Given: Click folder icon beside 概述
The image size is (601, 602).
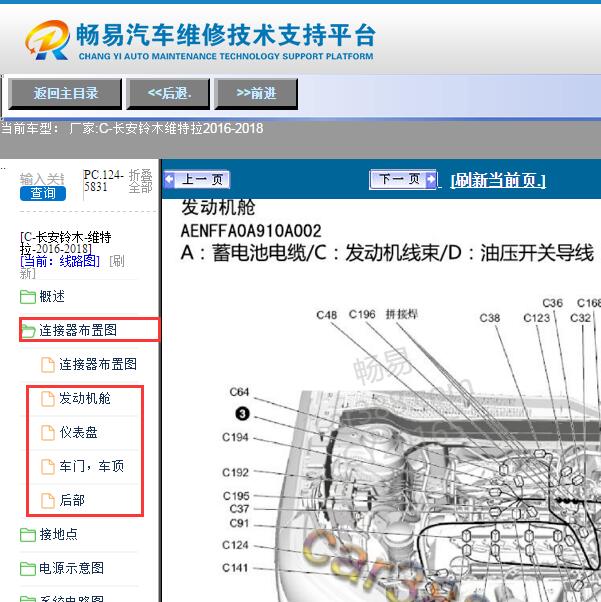Looking at the screenshot, I should point(28,297).
